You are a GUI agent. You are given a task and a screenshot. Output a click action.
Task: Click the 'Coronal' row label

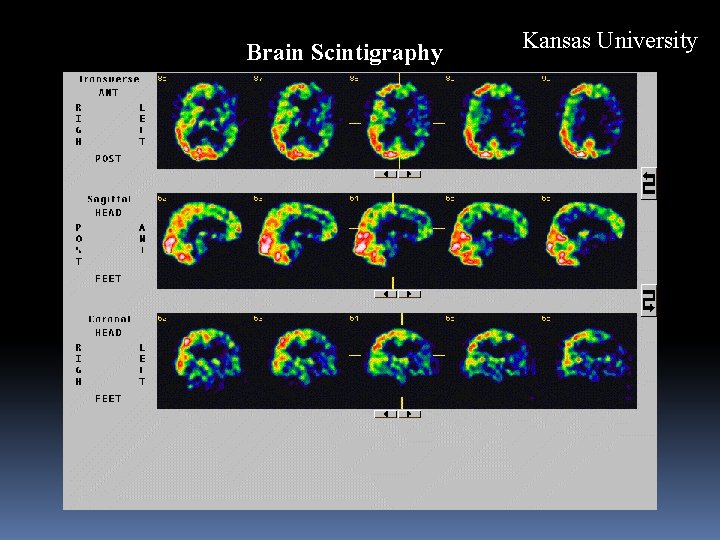(109, 319)
